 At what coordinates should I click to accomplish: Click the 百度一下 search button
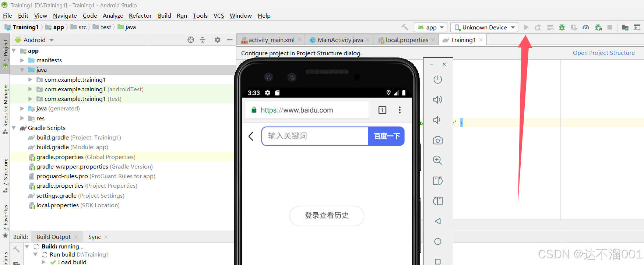tap(387, 136)
